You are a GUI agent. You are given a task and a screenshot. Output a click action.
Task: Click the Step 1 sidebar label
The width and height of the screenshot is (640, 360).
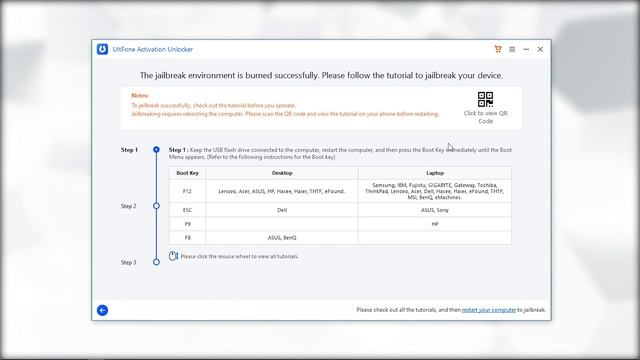(129, 150)
